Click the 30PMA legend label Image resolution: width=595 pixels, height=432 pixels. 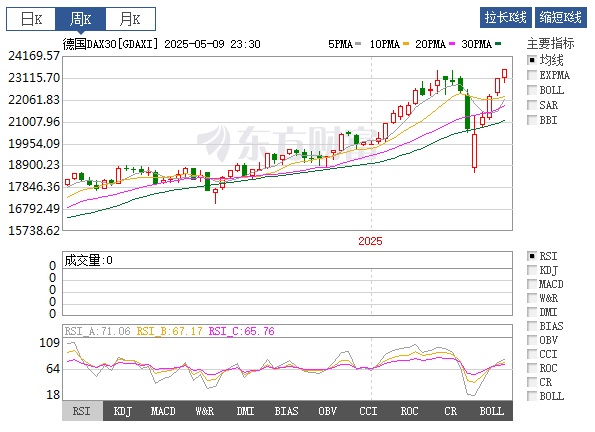(477, 44)
